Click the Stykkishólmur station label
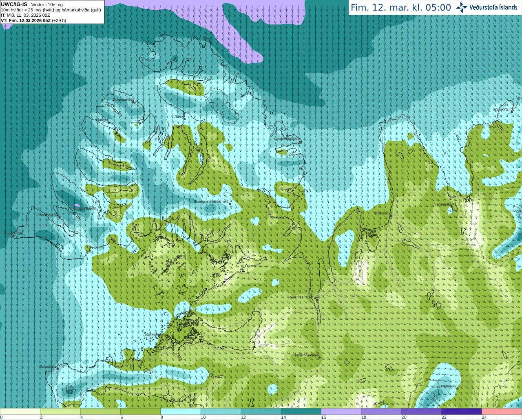This screenshot has width=522, height=420. [x=155, y=334]
